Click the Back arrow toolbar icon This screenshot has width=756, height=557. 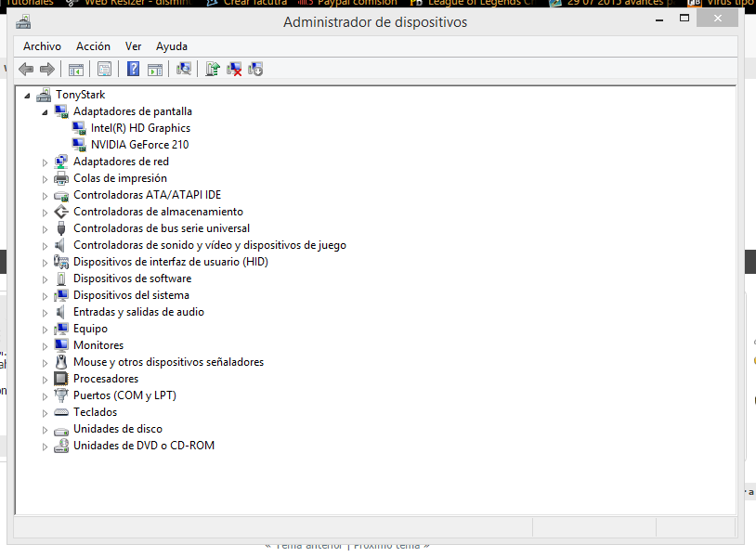pyautogui.click(x=26, y=70)
